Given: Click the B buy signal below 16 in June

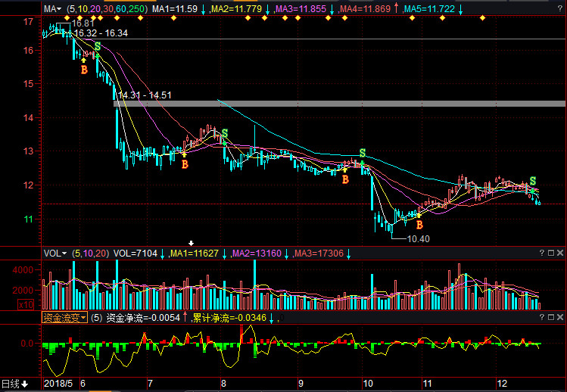Looking at the screenshot, I should pos(84,70).
